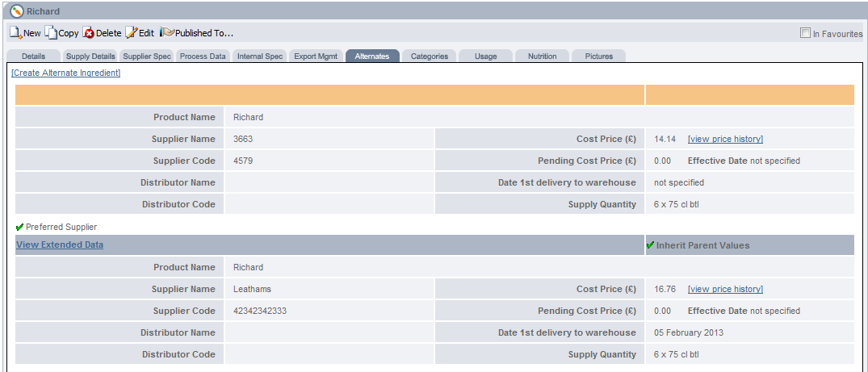Click the New document icon
This screenshot has height=372, width=868.
click(x=15, y=33)
